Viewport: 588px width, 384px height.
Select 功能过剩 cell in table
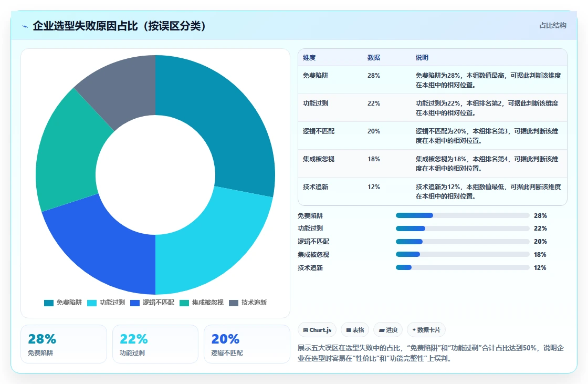[x=316, y=103]
